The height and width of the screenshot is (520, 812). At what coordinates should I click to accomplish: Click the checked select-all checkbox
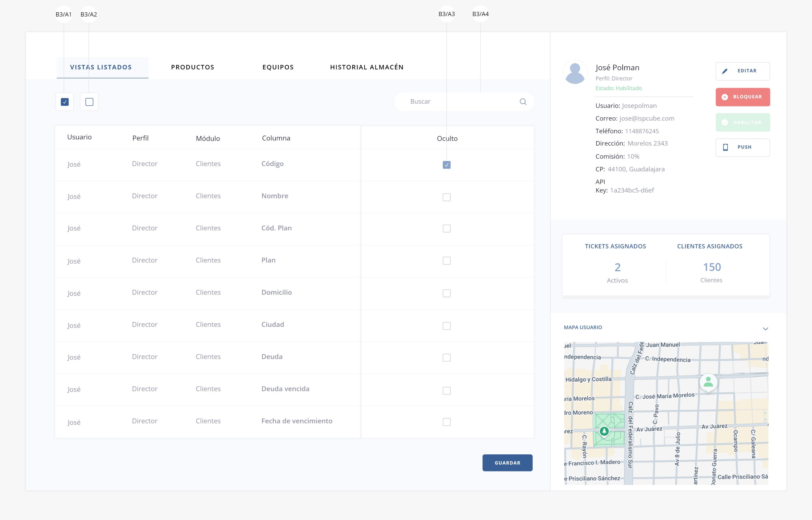pos(65,102)
